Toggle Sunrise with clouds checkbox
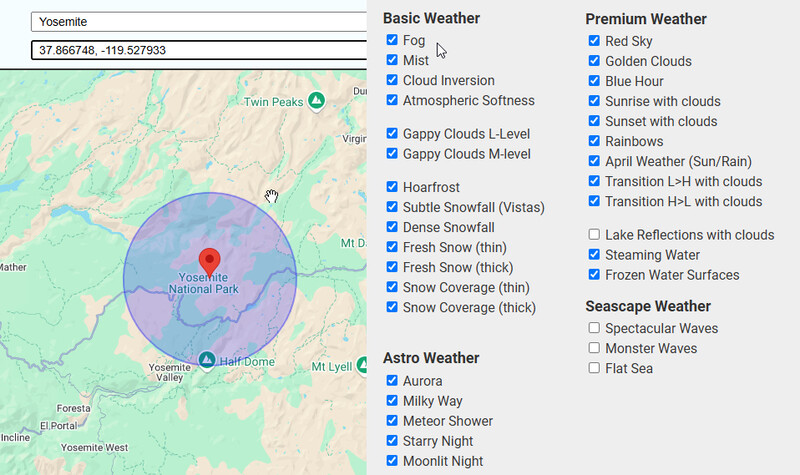Viewport: 800px width, 475px height. (594, 101)
